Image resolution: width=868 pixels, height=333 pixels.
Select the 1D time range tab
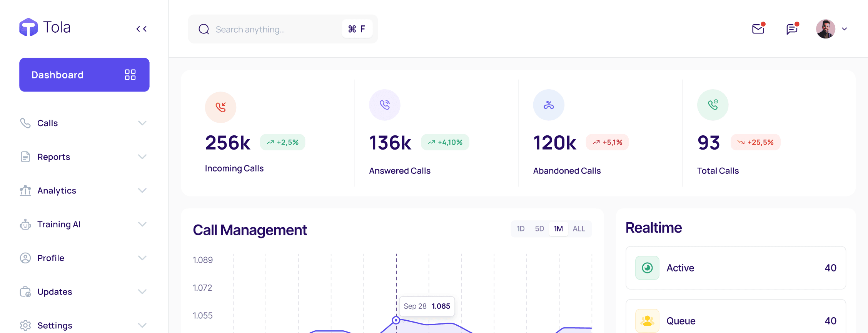tap(521, 229)
